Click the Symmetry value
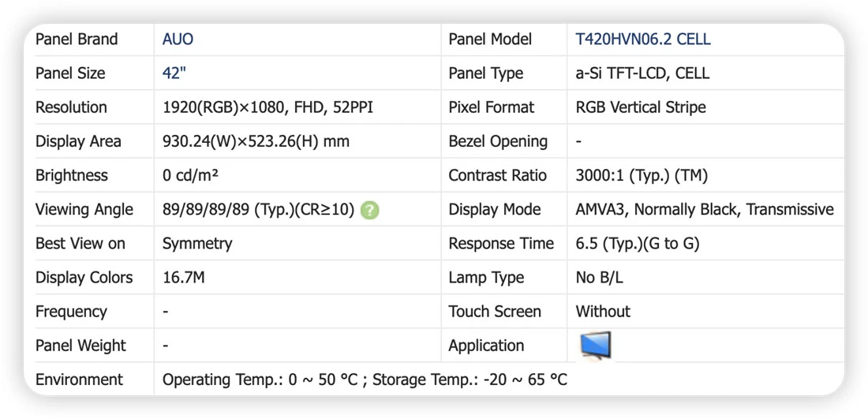 (x=197, y=244)
